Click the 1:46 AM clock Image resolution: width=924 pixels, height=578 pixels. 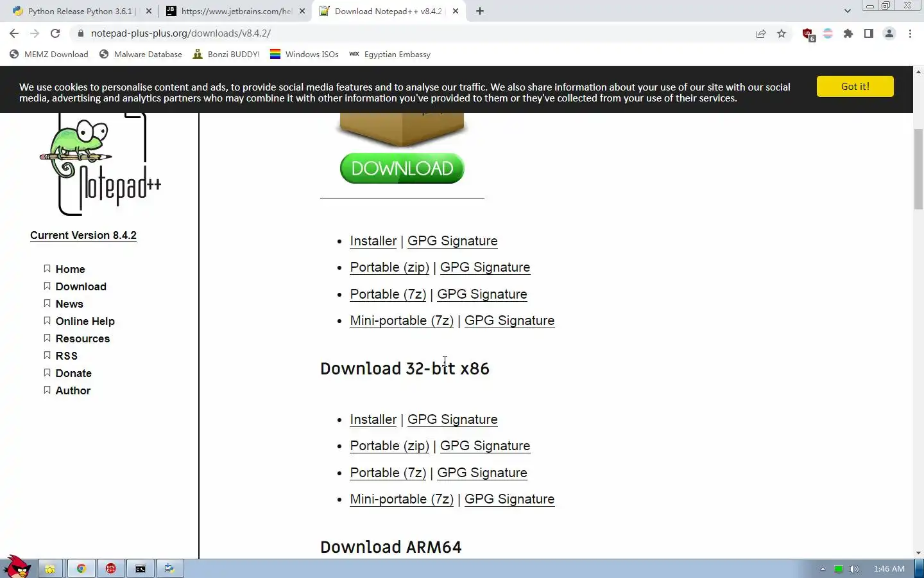click(889, 569)
